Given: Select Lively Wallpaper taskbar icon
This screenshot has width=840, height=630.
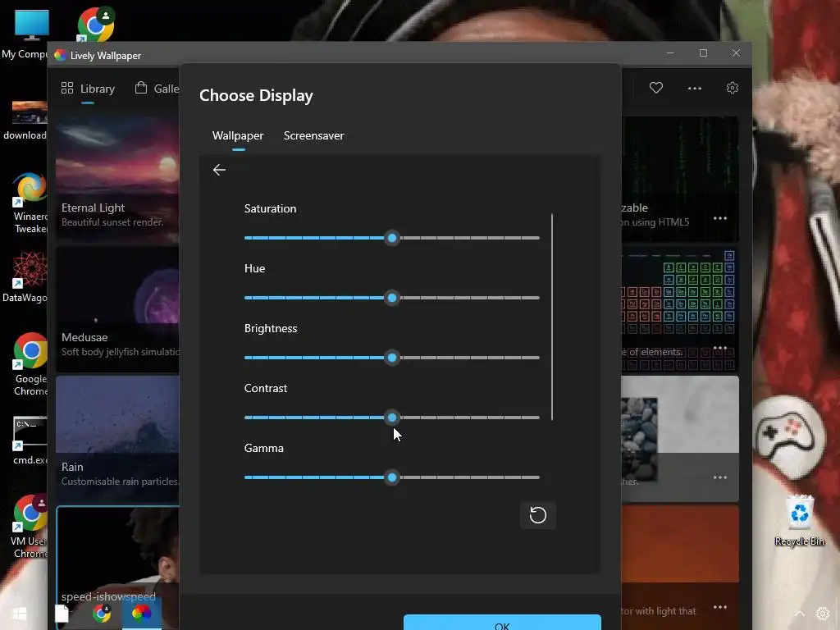Looking at the screenshot, I should [141, 614].
